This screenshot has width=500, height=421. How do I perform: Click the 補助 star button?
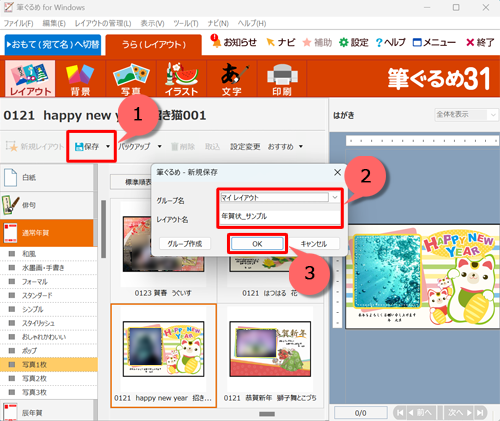pyautogui.click(x=317, y=42)
